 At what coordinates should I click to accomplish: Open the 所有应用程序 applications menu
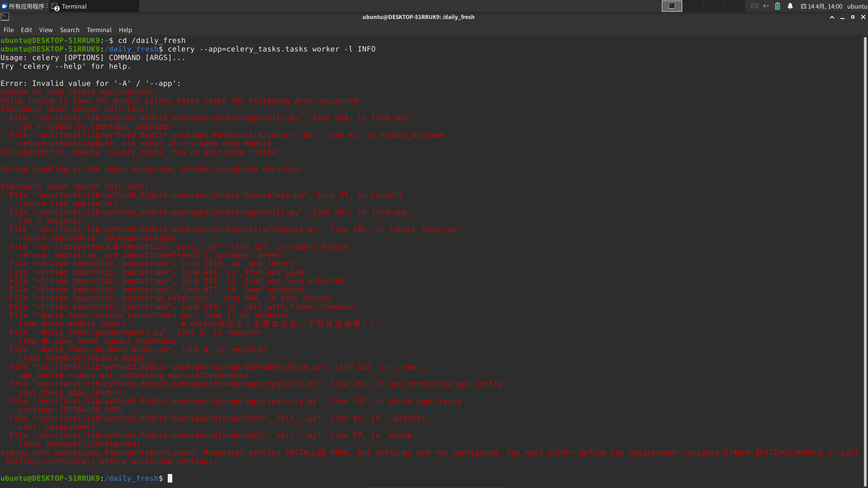[x=25, y=6]
